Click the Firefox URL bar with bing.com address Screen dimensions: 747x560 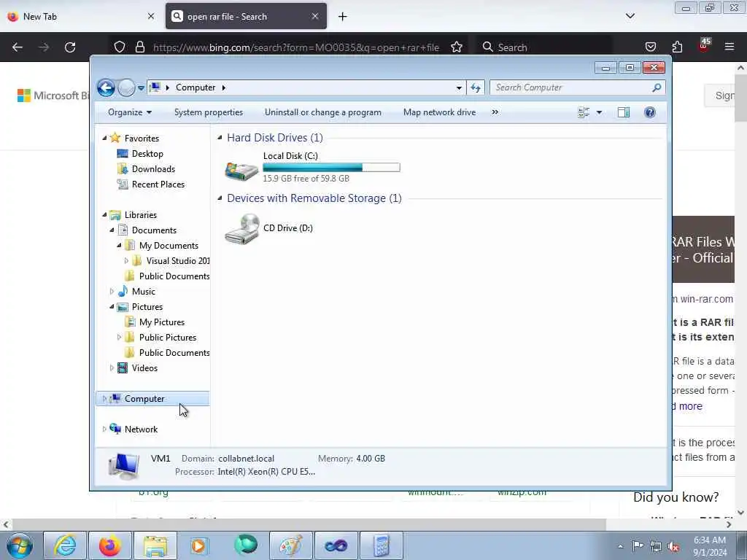pos(295,47)
